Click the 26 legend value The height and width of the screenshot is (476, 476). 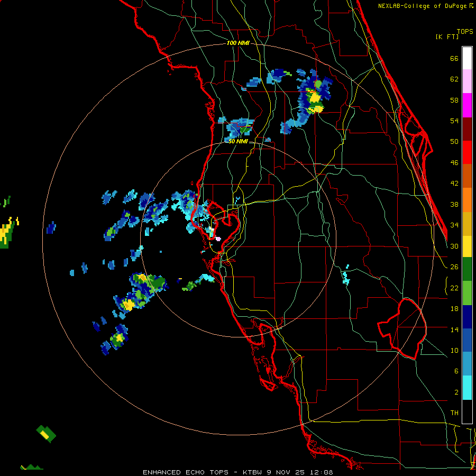click(x=454, y=267)
